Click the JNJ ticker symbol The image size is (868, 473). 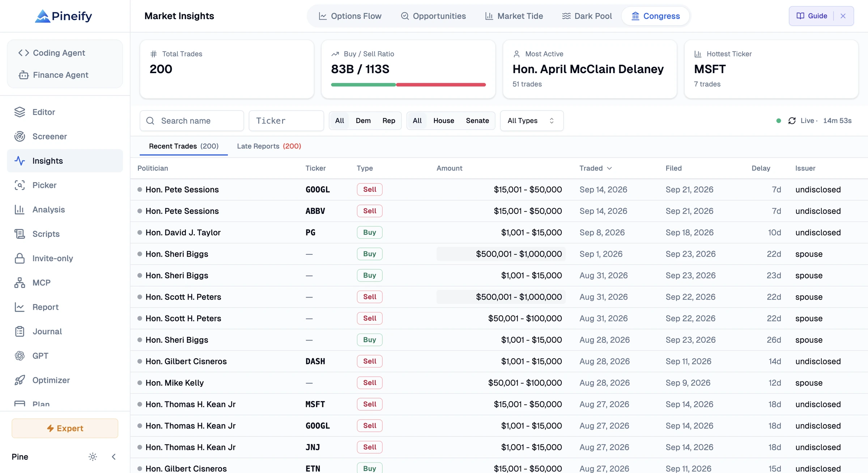coord(312,447)
